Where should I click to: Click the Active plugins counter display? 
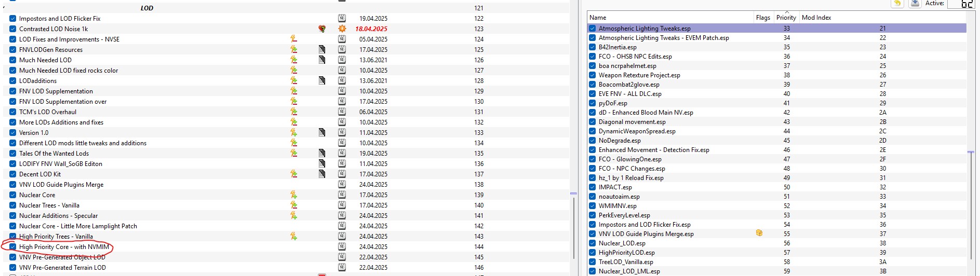click(961, 4)
